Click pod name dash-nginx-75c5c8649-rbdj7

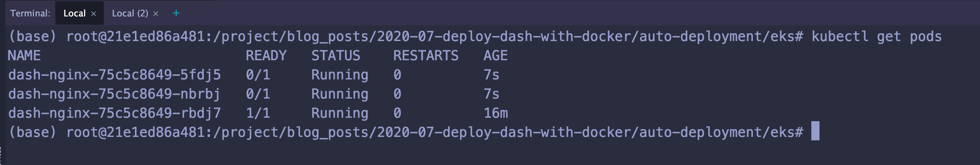click(114, 113)
